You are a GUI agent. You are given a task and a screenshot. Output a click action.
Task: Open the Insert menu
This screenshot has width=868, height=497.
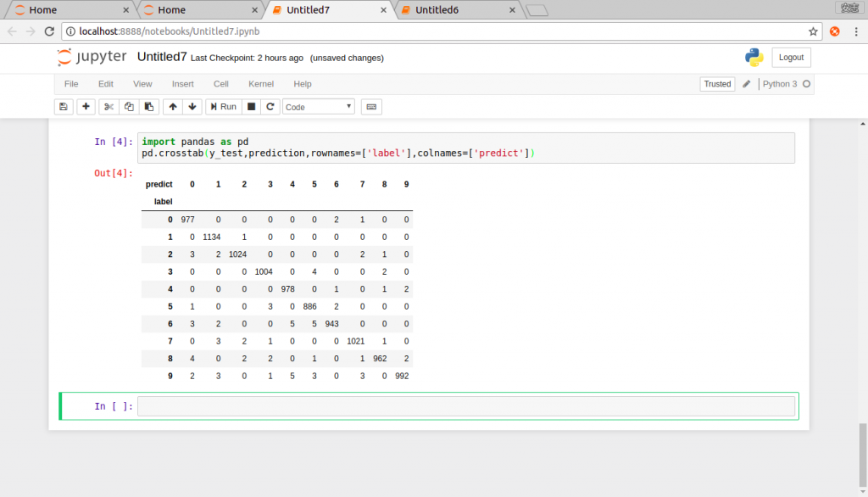click(183, 84)
